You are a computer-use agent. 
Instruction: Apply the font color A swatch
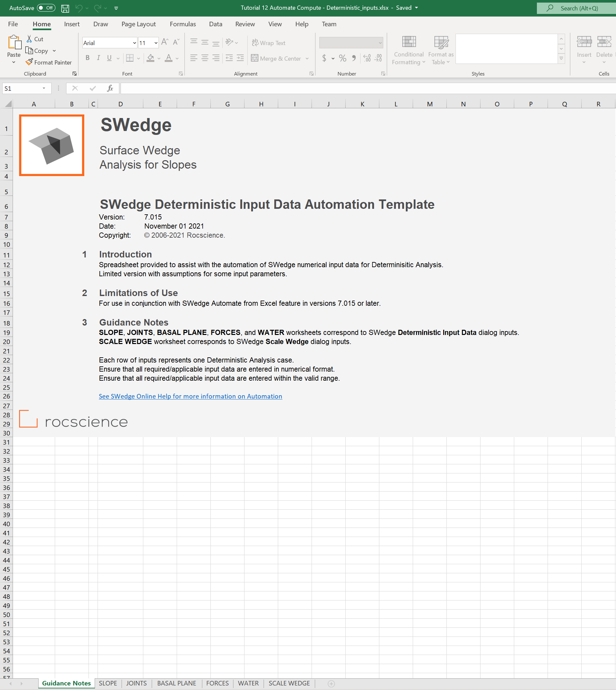(169, 58)
